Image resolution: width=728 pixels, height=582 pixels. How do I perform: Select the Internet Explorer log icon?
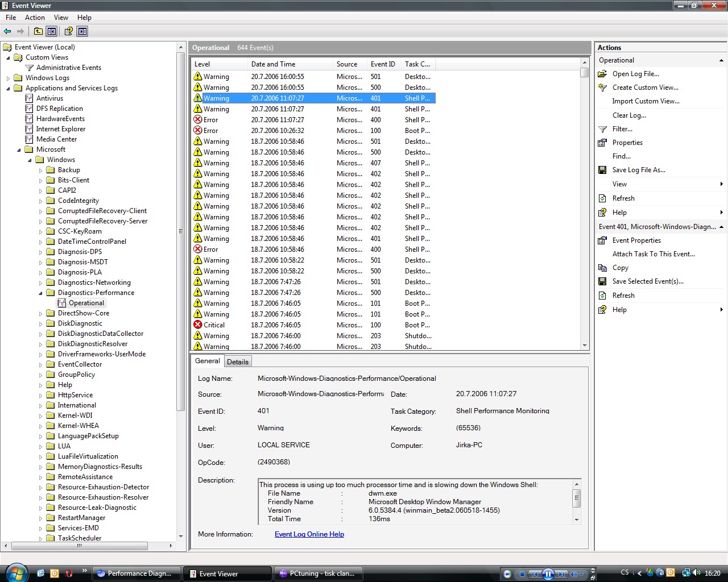click(30, 129)
